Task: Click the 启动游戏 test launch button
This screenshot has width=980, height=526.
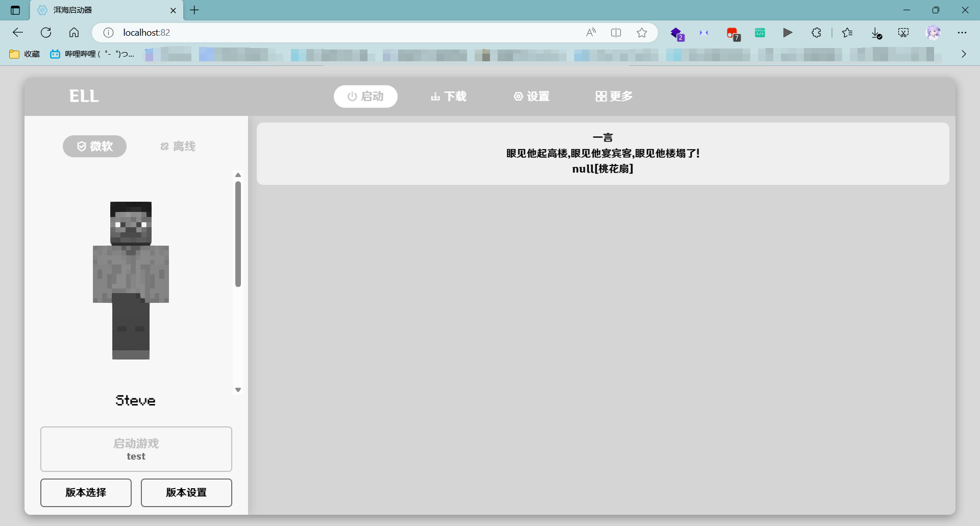Action: (136, 449)
